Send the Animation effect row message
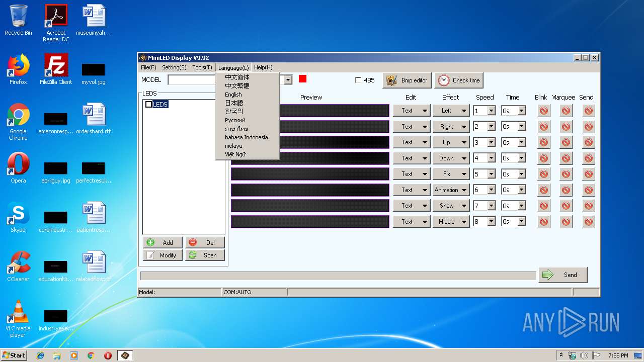The height and width of the screenshot is (362, 644). coord(589,190)
